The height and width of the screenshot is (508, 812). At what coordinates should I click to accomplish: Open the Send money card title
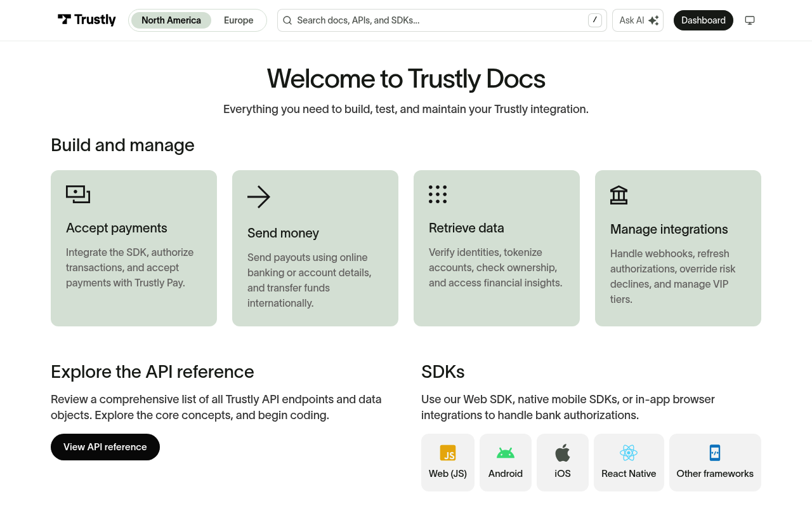pyautogui.click(x=283, y=233)
